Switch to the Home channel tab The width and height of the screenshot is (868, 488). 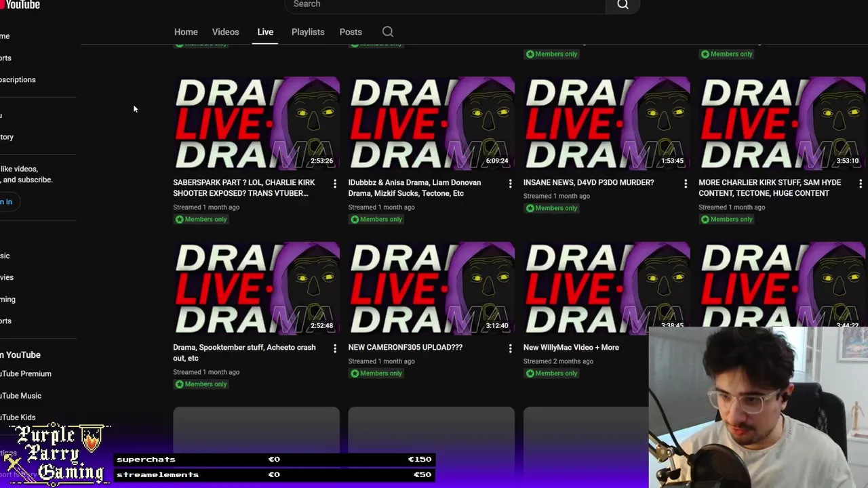click(x=186, y=32)
